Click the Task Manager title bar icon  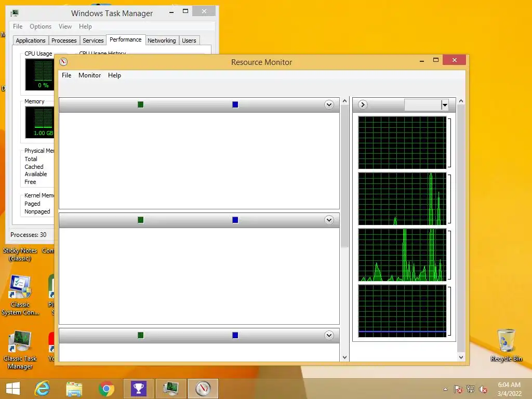(x=14, y=13)
